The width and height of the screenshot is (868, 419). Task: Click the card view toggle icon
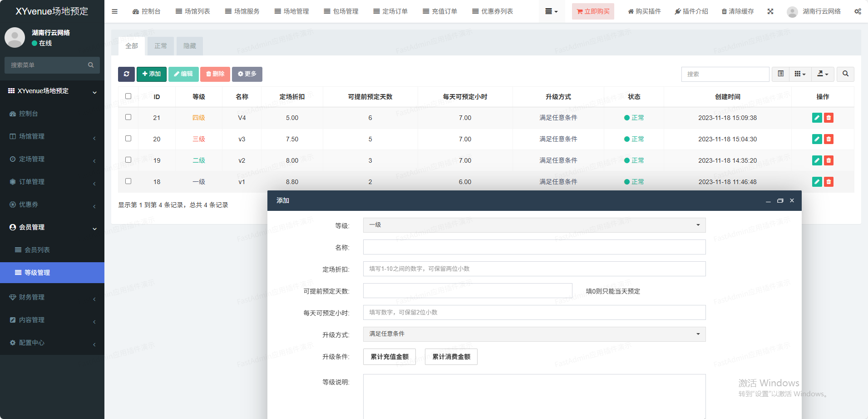(780, 74)
